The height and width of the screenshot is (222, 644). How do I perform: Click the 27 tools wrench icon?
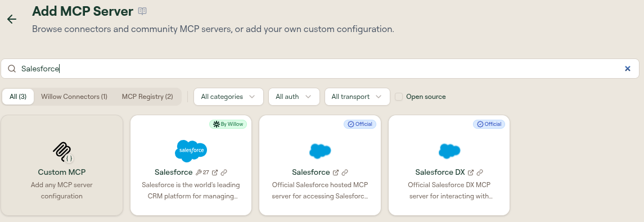click(199, 173)
